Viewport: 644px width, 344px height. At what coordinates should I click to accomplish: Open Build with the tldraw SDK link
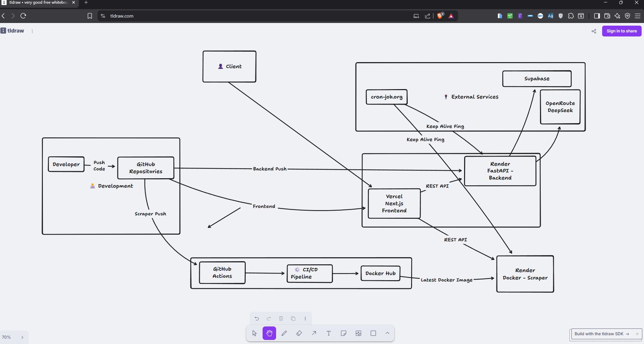click(601, 334)
